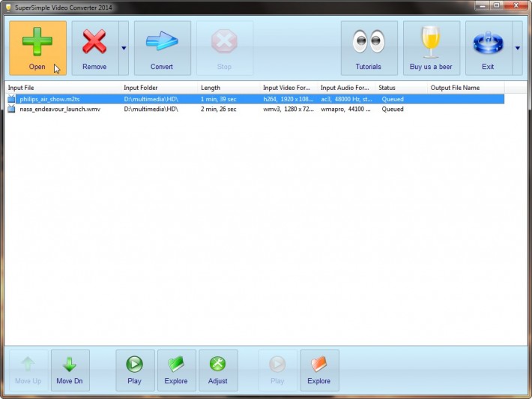Click Queued status of philips_air_show row
Screen dimensions: 532x399
point(393,99)
